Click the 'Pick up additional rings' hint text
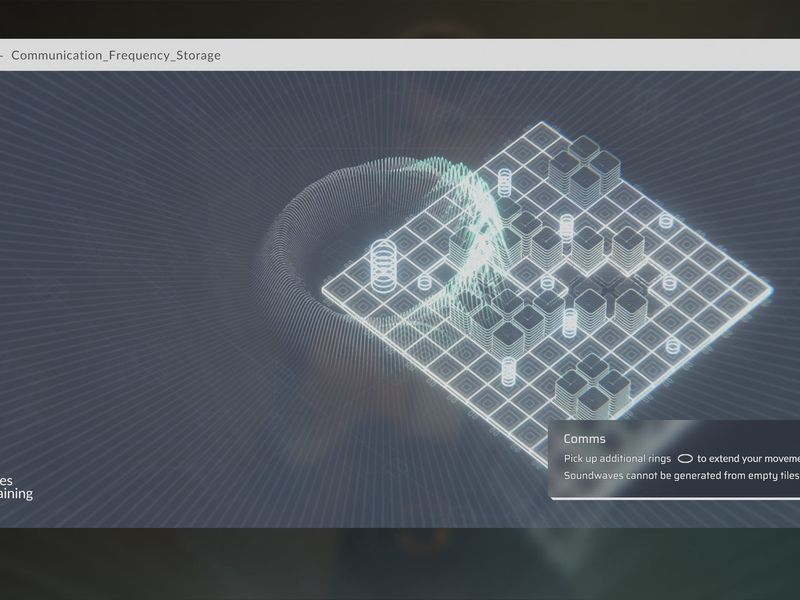The height and width of the screenshot is (600, 800). (617, 459)
